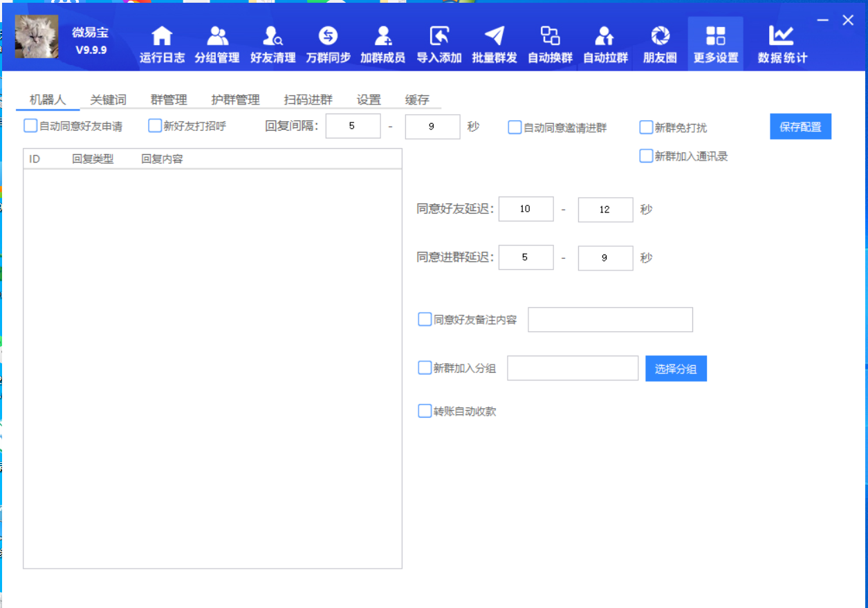
Task: Open 更多设置 more settings
Action: point(715,43)
